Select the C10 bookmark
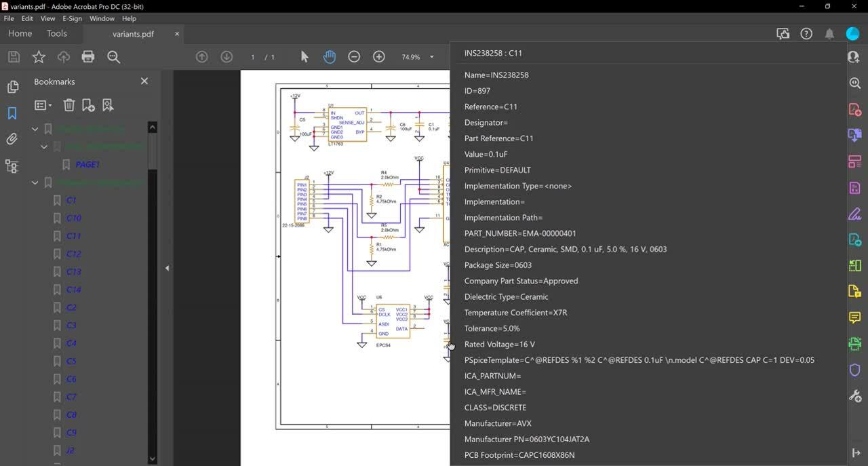Screen dimensions: 868x466 point(72,218)
